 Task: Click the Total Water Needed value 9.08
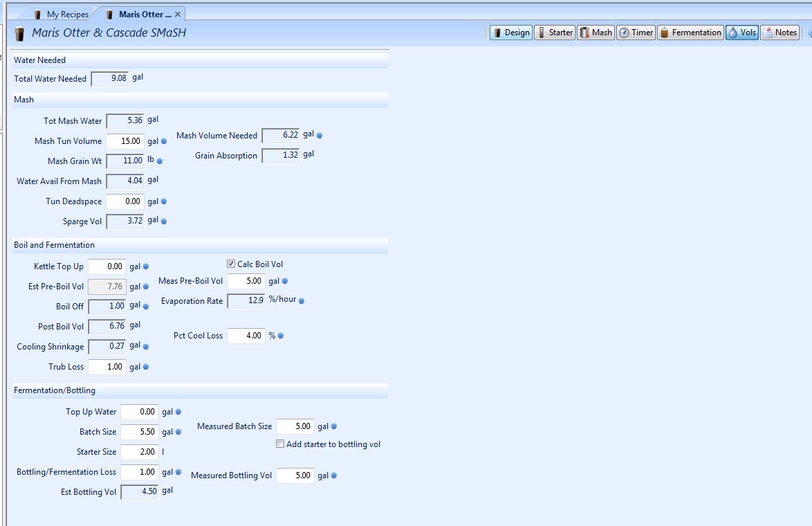(x=110, y=79)
